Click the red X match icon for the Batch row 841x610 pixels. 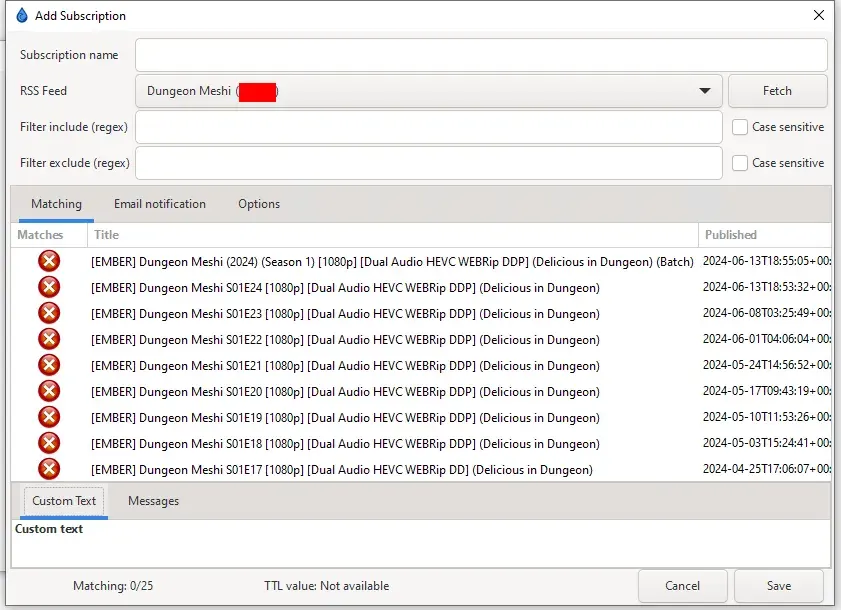tap(49, 261)
